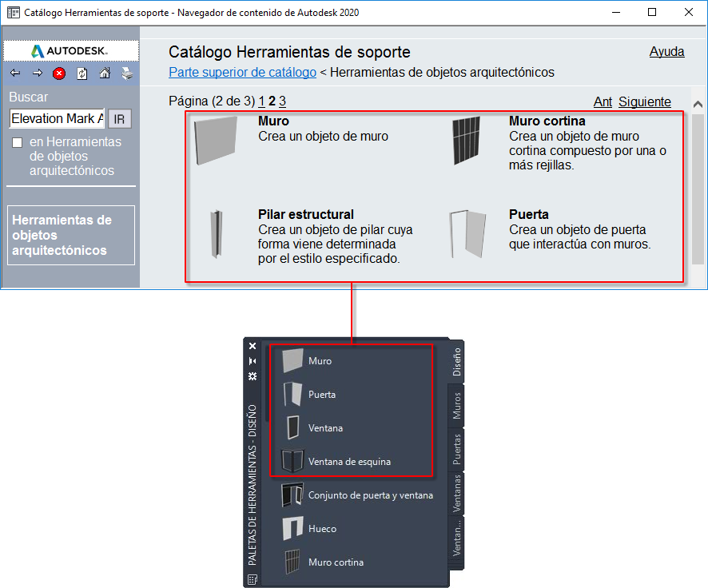Click 'Catálogo Herramientas de soporte' heading
This screenshot has height=588, width=708.
[x=289, y=52]
